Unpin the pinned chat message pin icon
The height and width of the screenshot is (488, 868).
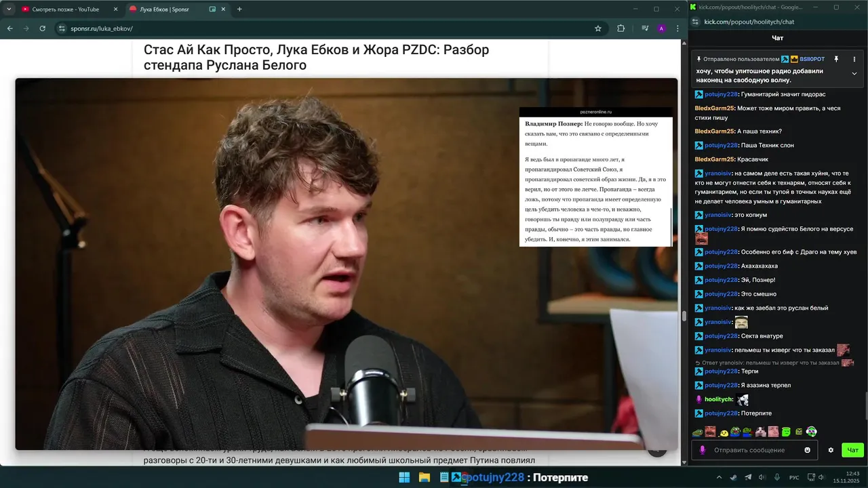(836, 59)
